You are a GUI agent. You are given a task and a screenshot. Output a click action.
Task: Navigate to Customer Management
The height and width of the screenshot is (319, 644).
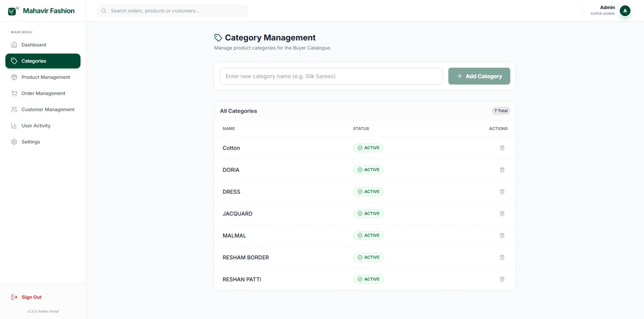[48, 109]
